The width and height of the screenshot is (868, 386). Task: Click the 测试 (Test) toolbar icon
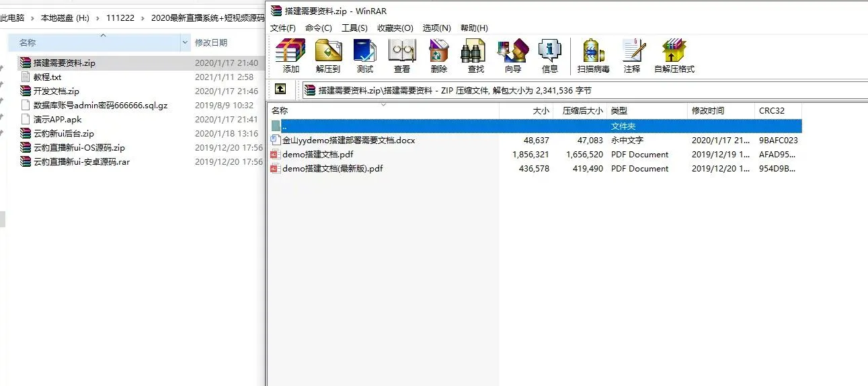coord(365,51)
